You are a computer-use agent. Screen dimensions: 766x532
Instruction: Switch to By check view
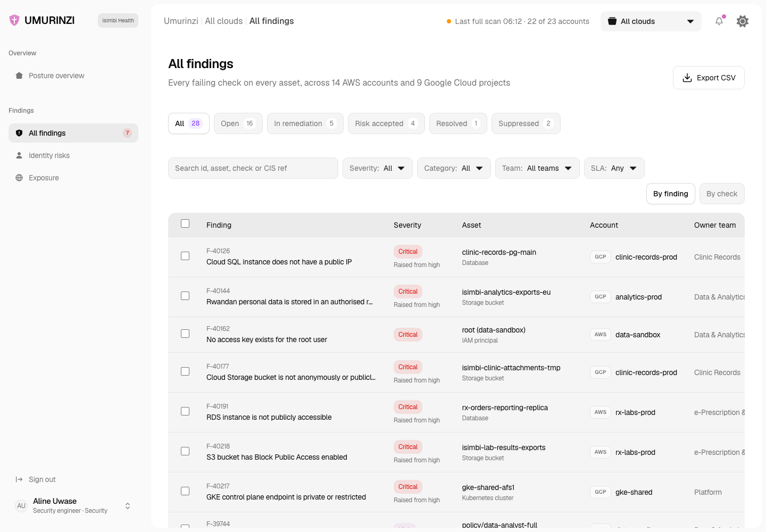[722, 194]
